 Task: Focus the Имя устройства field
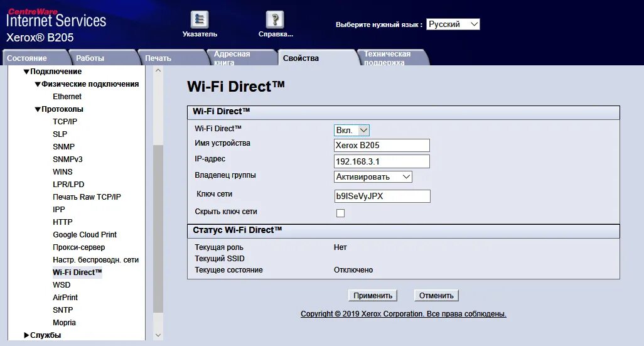[x=382, y=146]
